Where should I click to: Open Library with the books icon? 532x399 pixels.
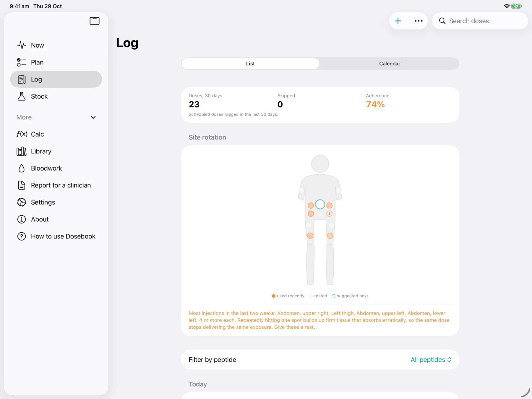point(22,151)
